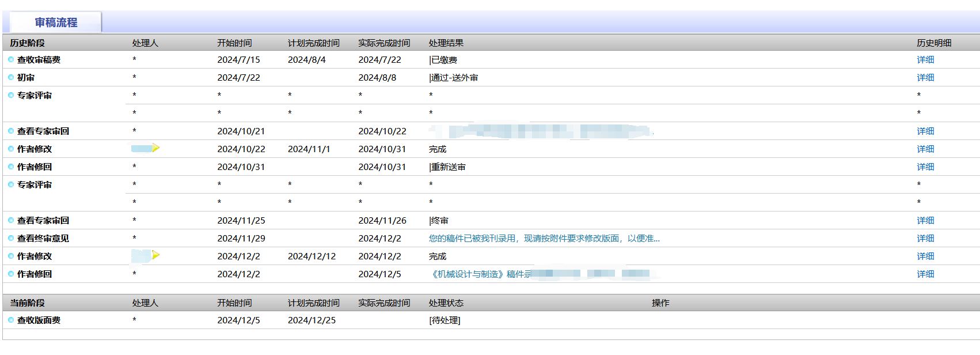
Task: Click the bullet icon beside 查收审稿费
Action: pos(11,59)
